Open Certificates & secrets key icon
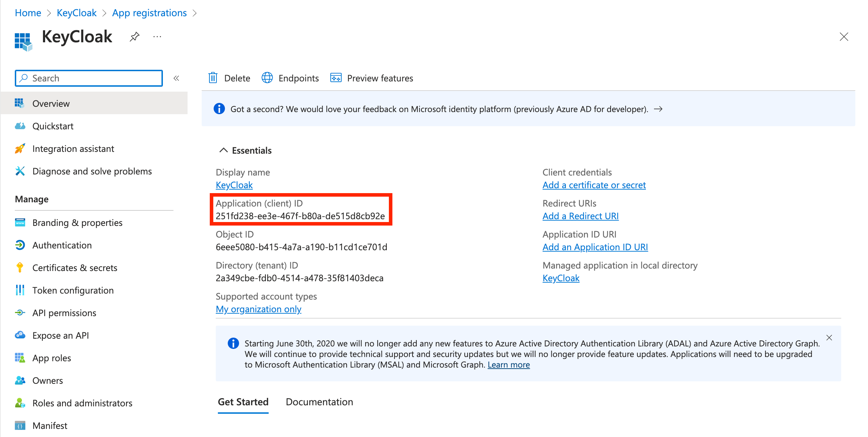 coord(20,268)
